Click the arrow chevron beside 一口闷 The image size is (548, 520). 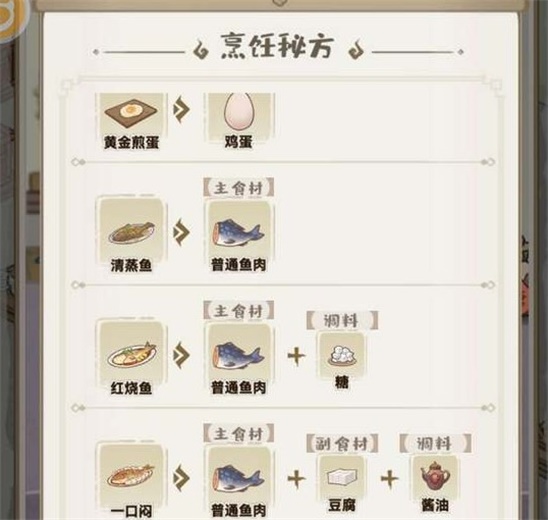point(181,478)
